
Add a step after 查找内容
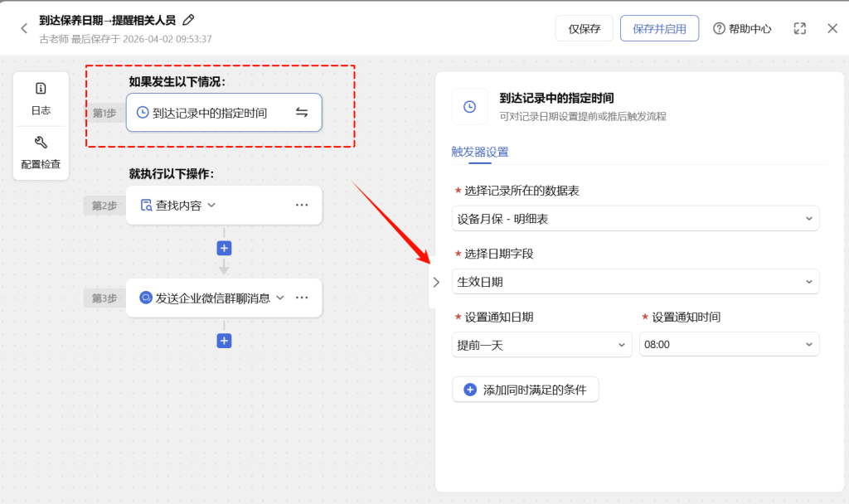point(224,248)
